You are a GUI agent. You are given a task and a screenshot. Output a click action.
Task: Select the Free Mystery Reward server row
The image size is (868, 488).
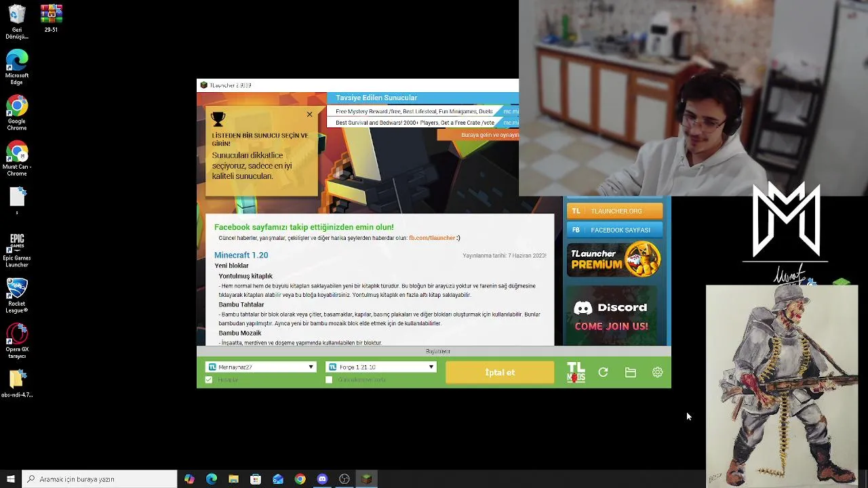click(x=422, y=111)
